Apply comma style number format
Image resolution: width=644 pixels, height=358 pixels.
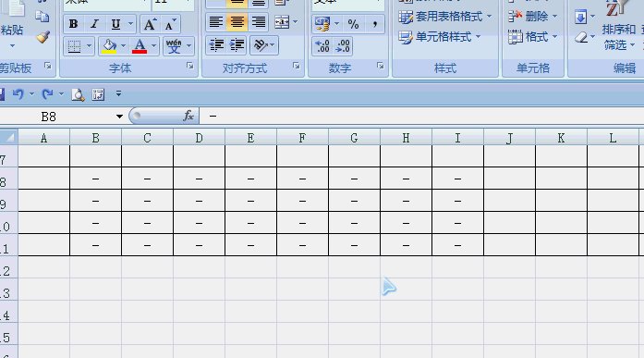[x=374, y=24]
